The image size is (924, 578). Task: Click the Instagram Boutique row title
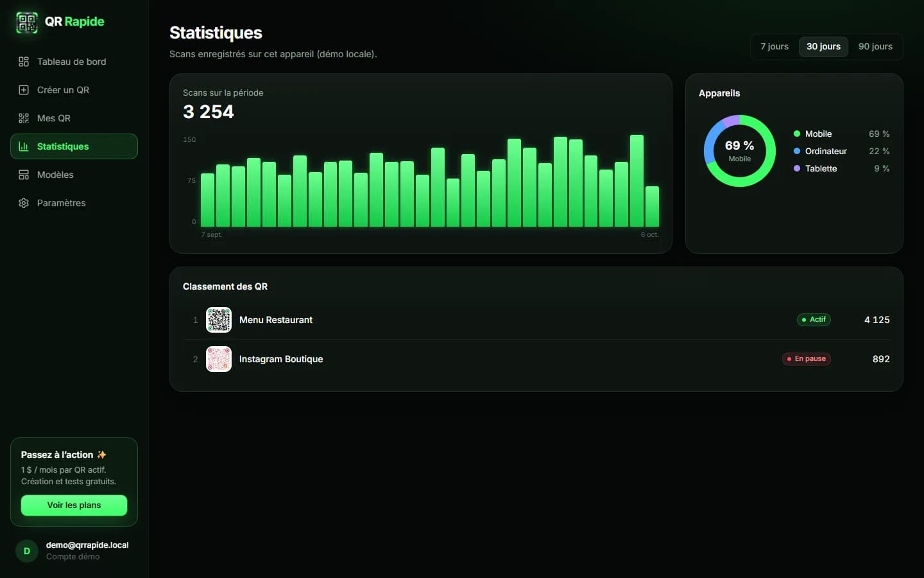pos(281,359)
